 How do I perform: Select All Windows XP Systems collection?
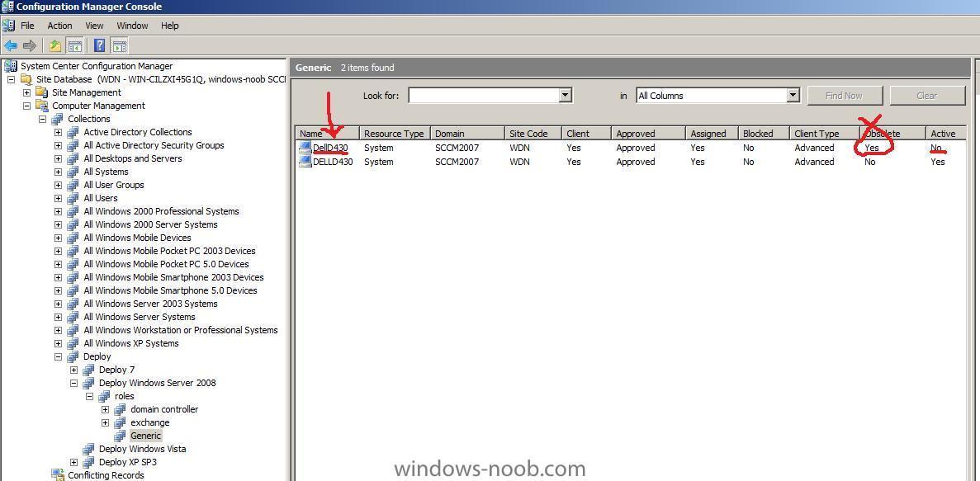131,343
